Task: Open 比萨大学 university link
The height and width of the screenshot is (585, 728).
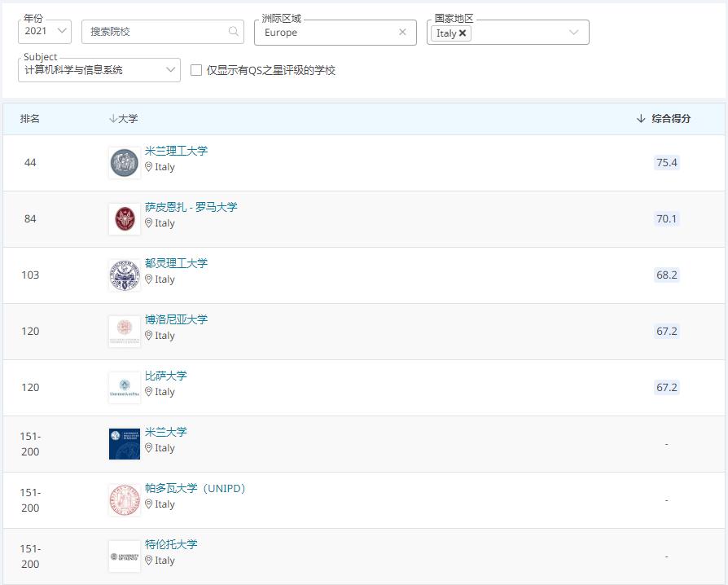Action: pos(166,376)
